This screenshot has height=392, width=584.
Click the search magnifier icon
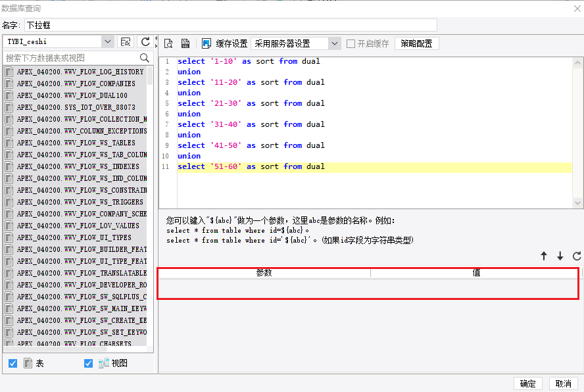pos(145,58)
